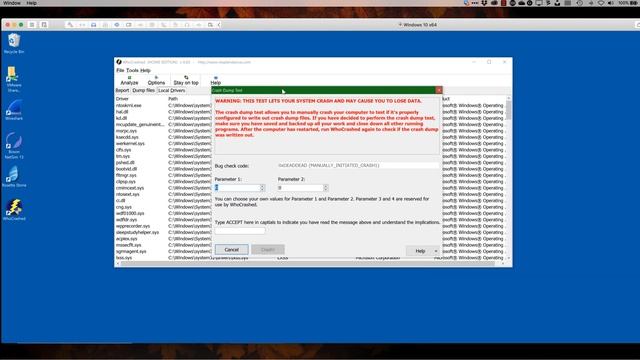640x360 pixels.
Task: Click the horizontal scrollbar of driver list
Action: tap(310, 264)
